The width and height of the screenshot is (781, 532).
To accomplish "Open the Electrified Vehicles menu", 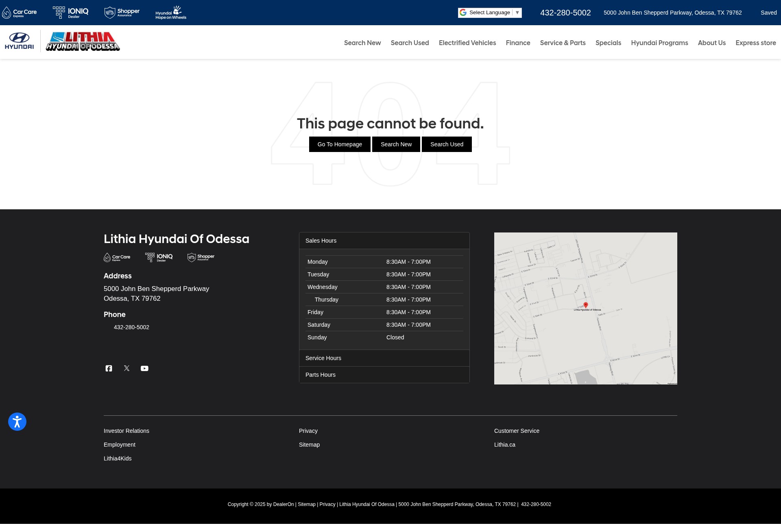I will (x=467, y=43).
